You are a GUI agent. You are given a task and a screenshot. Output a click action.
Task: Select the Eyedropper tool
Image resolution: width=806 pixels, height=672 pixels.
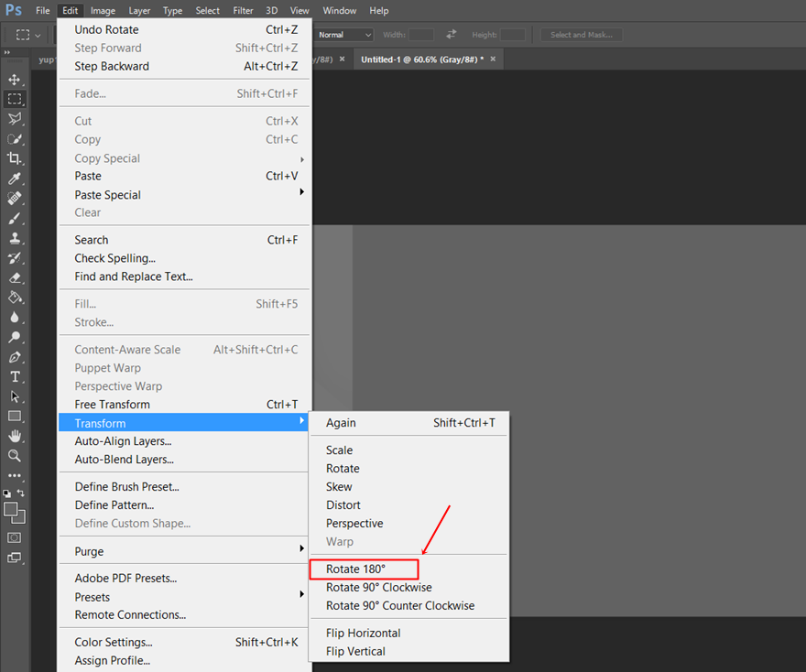pyautogui.click(x=15, y=179)
